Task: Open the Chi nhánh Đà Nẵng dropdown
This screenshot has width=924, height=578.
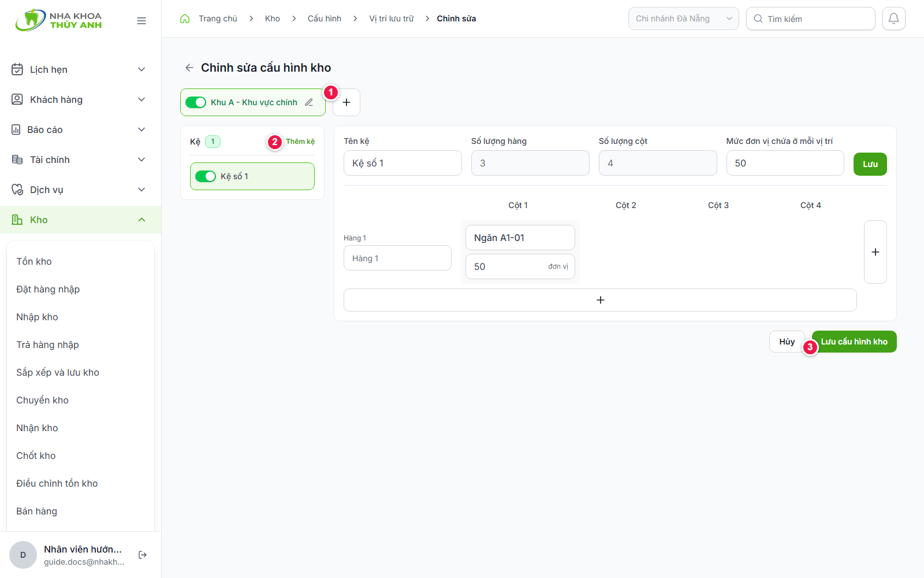Action: pyautogui.click(x=684, y=18)
